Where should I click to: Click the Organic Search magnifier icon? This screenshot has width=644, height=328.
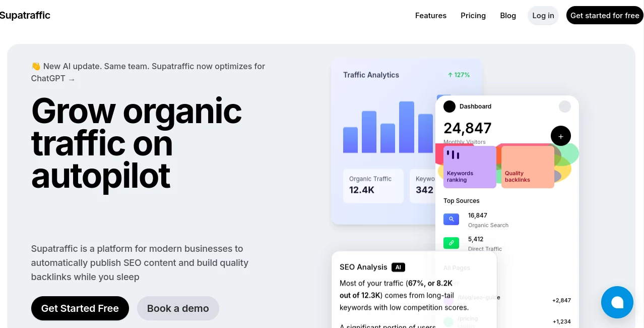451,219
